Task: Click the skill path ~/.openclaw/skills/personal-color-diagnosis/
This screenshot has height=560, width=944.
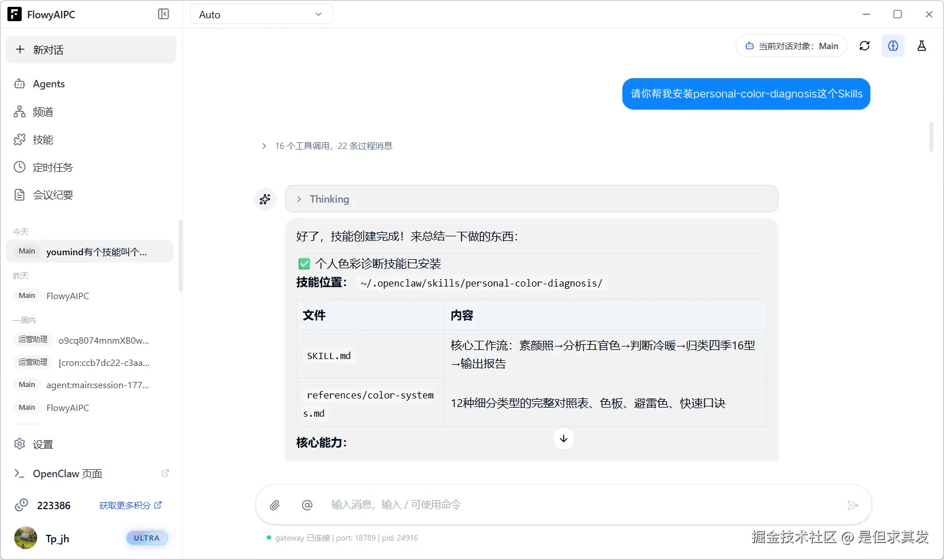Action: click(481, 283)
